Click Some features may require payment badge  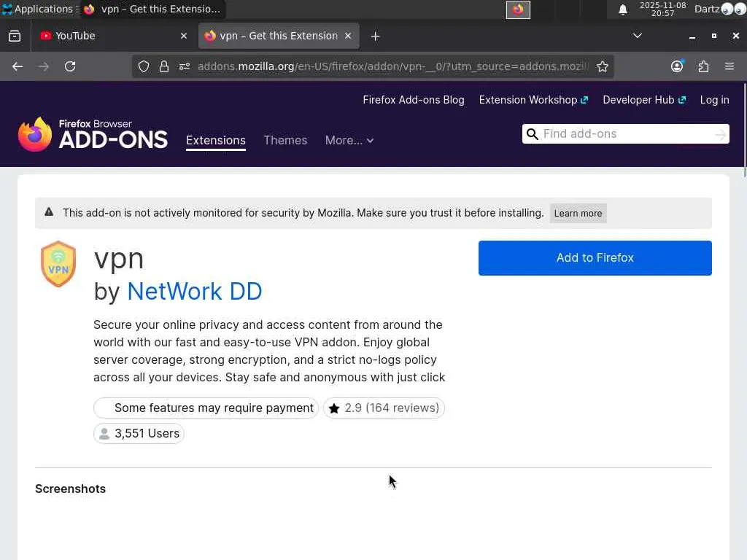(x=206, y=408)
